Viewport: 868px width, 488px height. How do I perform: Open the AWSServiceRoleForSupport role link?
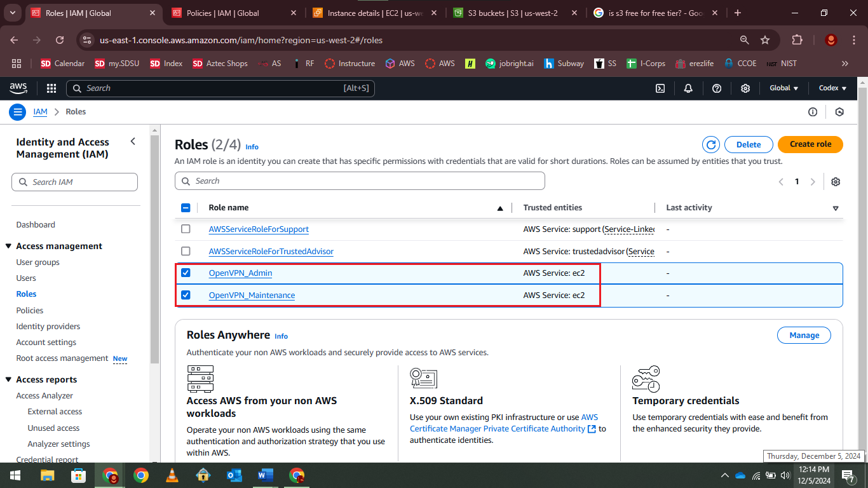click(259, 229)
